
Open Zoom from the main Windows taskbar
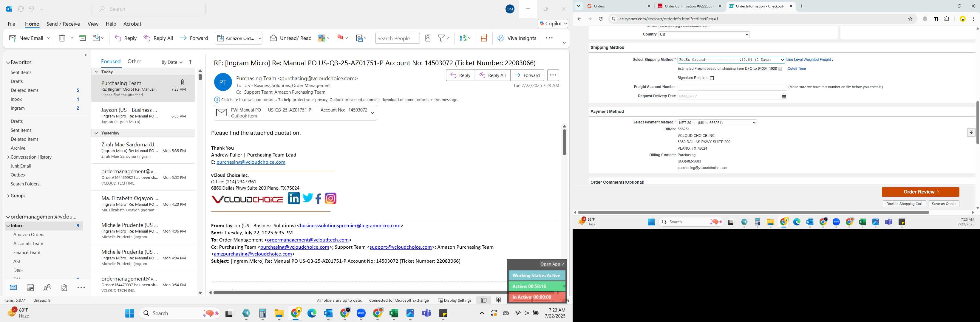click(x=361, y=313)
